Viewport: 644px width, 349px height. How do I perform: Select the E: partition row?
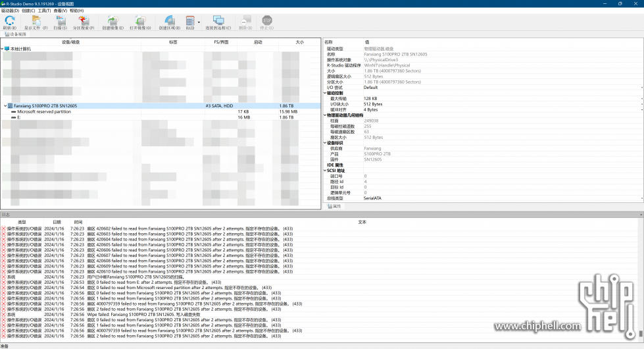161,118
